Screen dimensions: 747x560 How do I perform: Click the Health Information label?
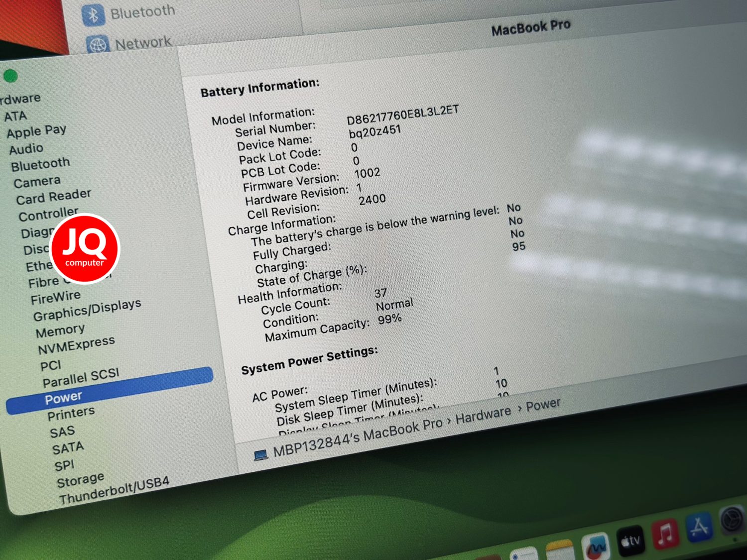click(x=290, y=293)
